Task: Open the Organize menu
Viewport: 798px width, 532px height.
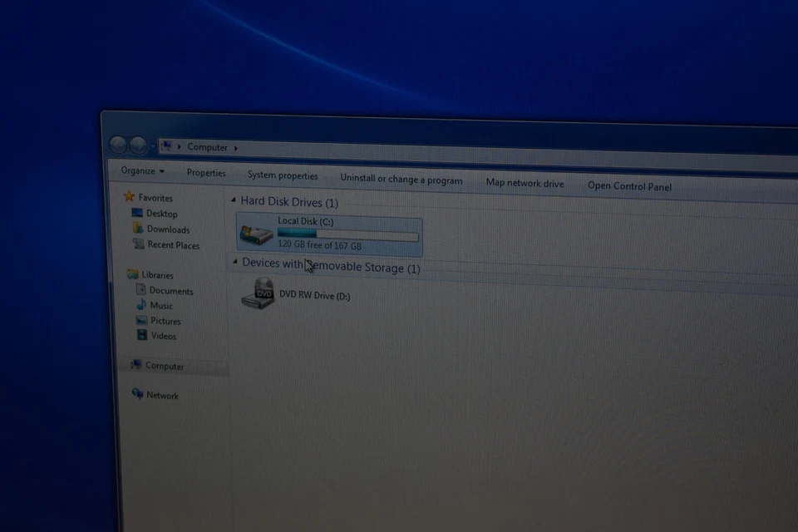Action: tap(140, 170)
